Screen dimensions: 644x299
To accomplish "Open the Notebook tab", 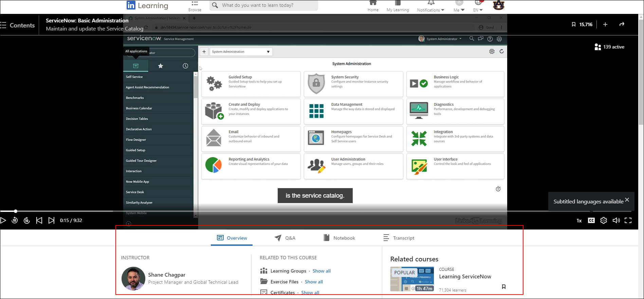I will pos(339,238).
